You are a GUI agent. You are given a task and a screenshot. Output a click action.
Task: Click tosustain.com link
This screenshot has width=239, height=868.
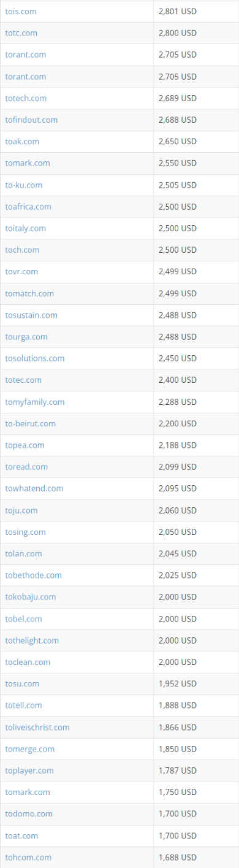pyautogui.click(x=31, y=315)
